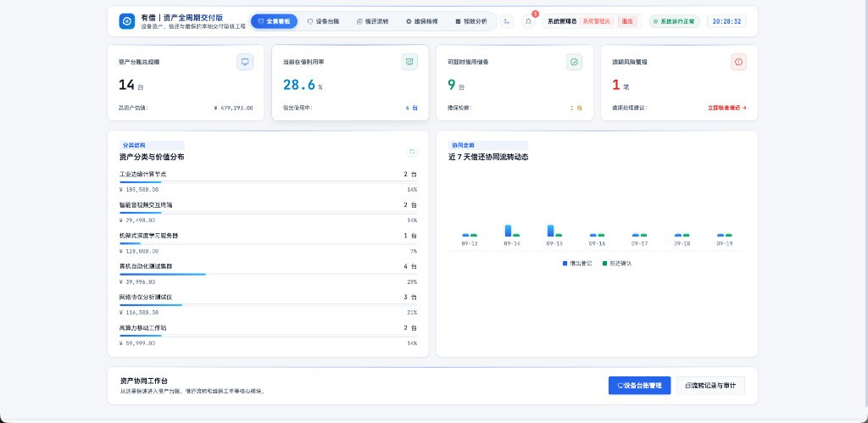Select the 高算力移动工作站 row label
This screenshot has width=868, height=423.
coord(142,328)
